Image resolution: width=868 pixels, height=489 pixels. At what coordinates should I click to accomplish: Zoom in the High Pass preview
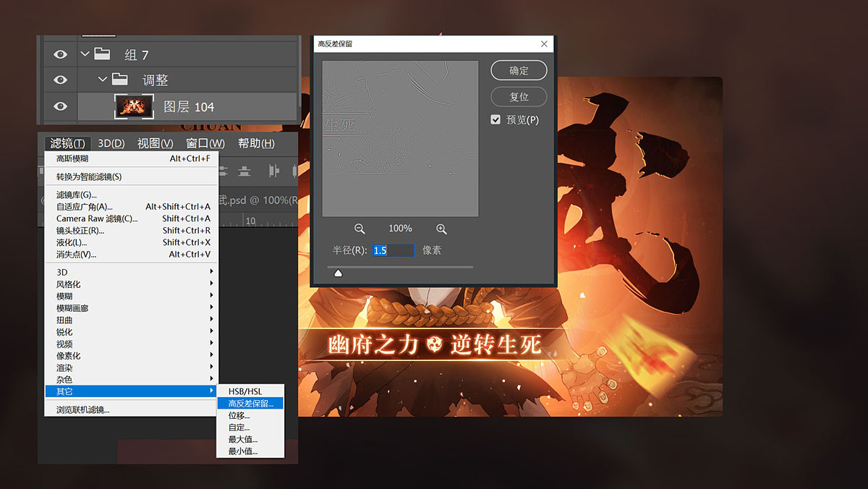441,229
